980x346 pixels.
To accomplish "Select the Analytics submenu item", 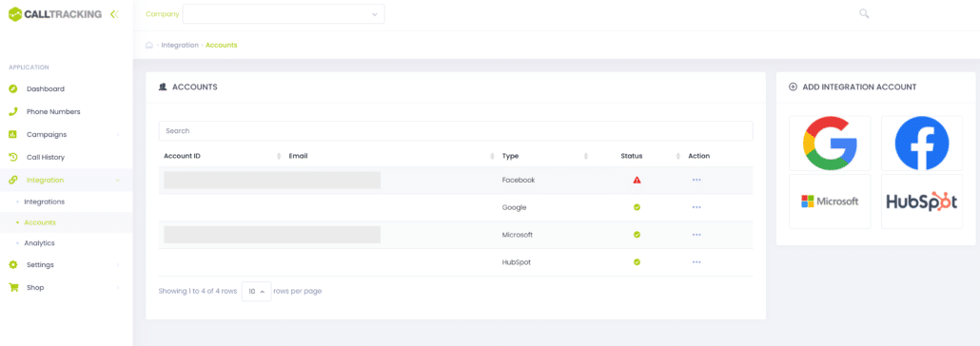I will (39, 243).
